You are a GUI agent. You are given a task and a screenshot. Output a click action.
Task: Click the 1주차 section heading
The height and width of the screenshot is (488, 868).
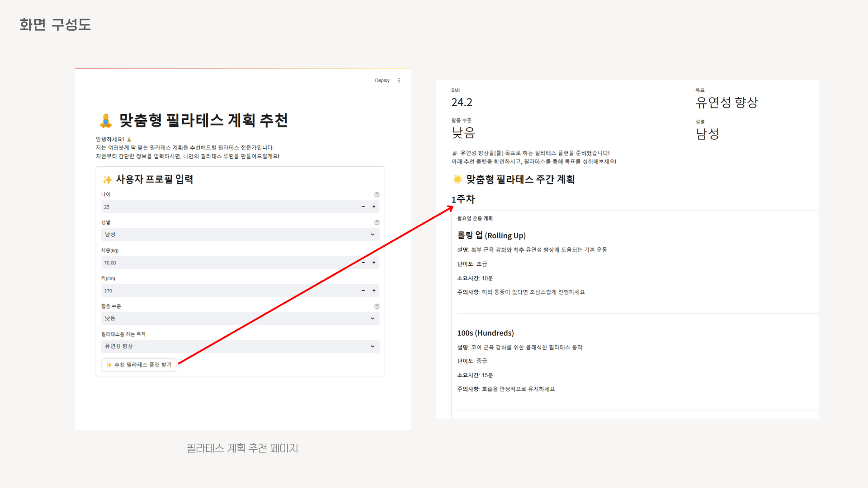[463, 199]
